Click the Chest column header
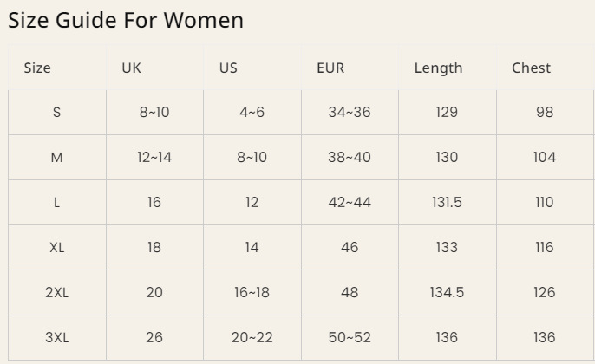This screenshot has width=595, height=364. click(x=531, y=68)
